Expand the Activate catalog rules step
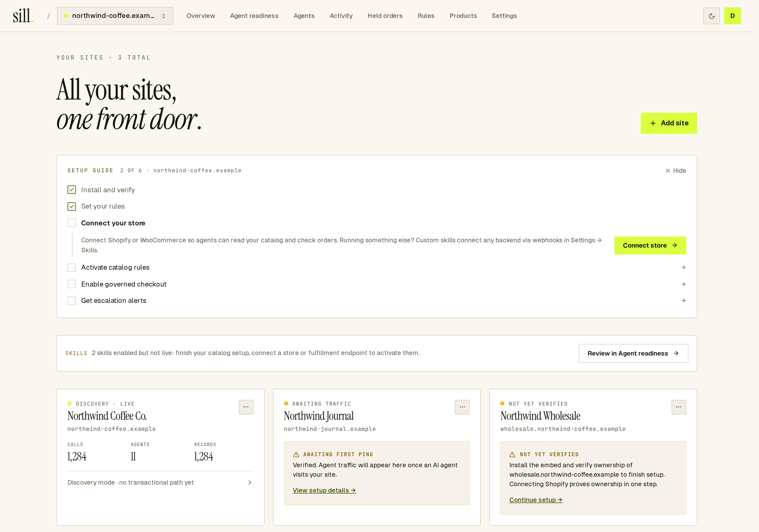 (x=377, y=267)
